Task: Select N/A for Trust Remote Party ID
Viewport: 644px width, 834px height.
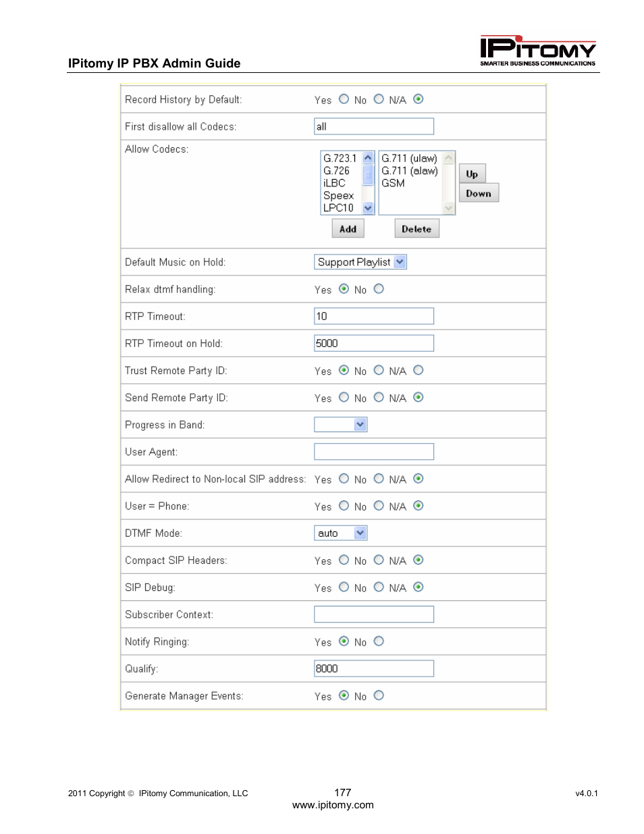Action: click(419, 370)
